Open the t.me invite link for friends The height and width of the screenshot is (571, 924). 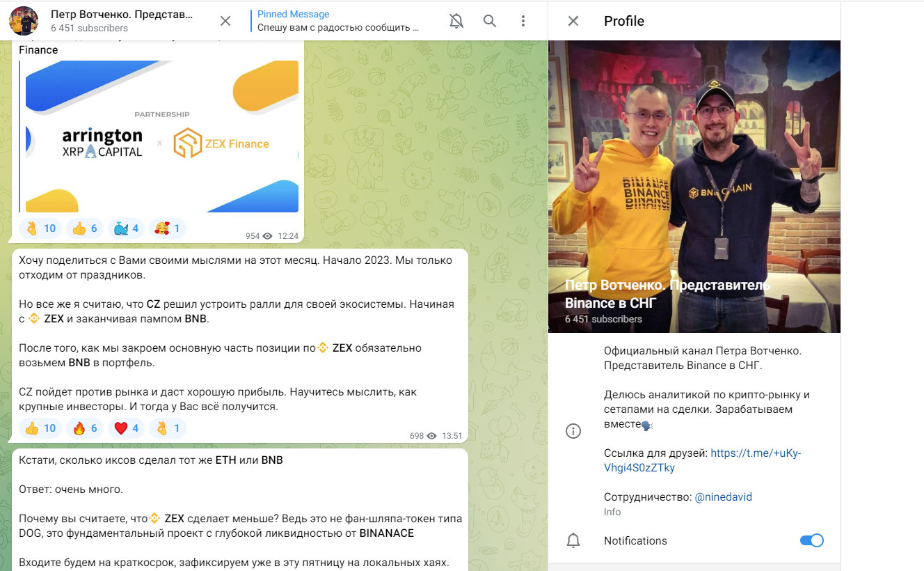point(703,460)
